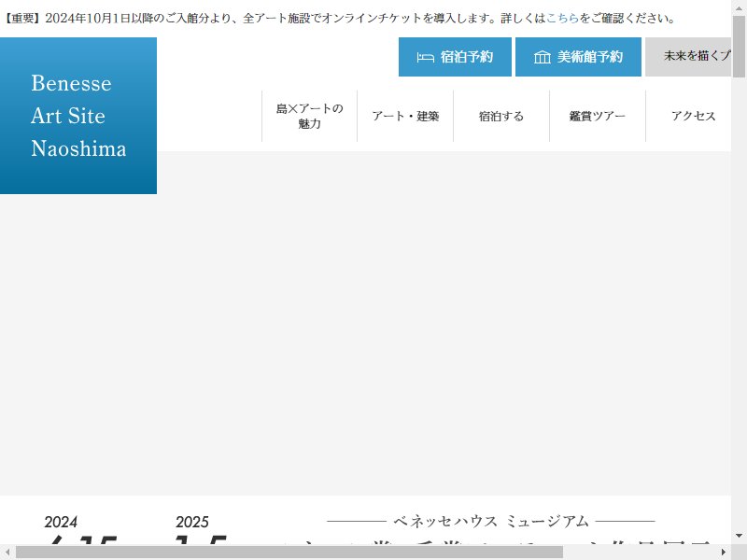Click the Benesse Art Site Naoshima logo
Viewport: 747px width, 560px height.
coord(78,116)
